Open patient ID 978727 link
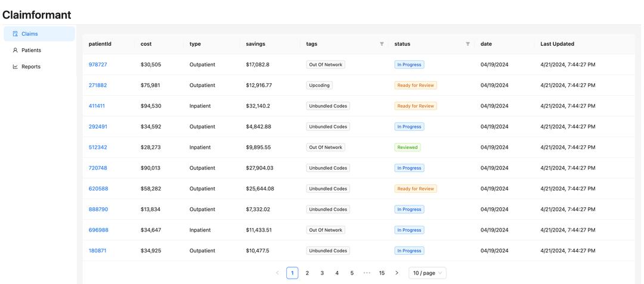 98,65
